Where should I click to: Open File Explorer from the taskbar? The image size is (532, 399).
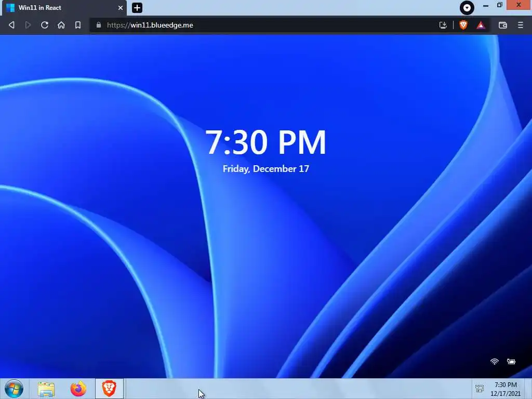click(x=46, y=389)
